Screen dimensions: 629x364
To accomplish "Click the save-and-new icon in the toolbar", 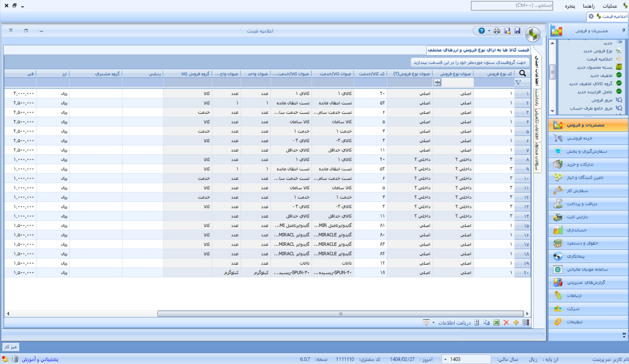I will coord(507,31).
